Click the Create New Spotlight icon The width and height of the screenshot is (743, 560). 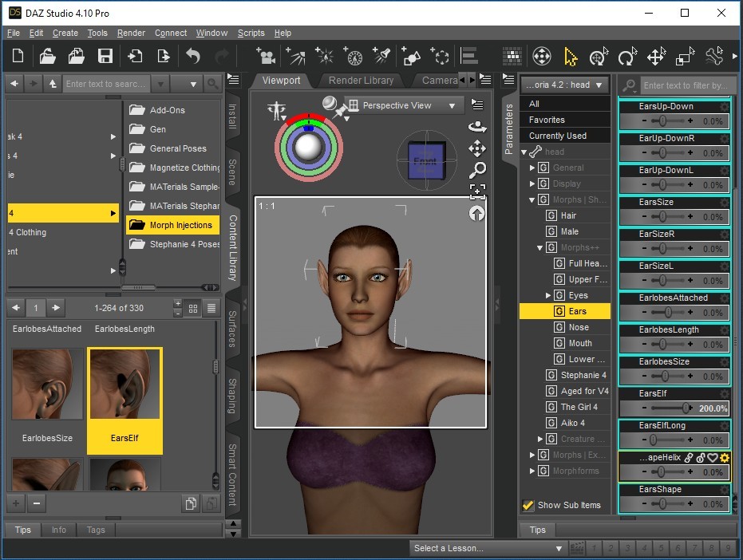295,56
